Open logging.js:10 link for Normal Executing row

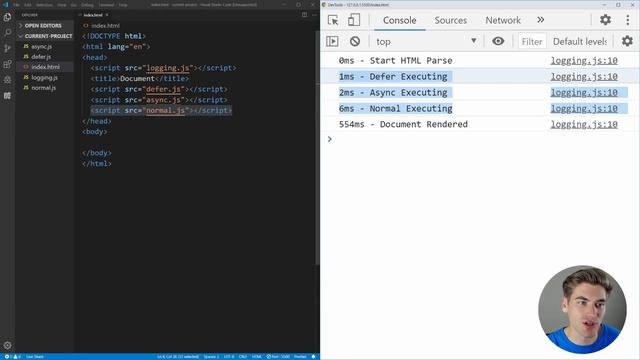tap(584, 109)
